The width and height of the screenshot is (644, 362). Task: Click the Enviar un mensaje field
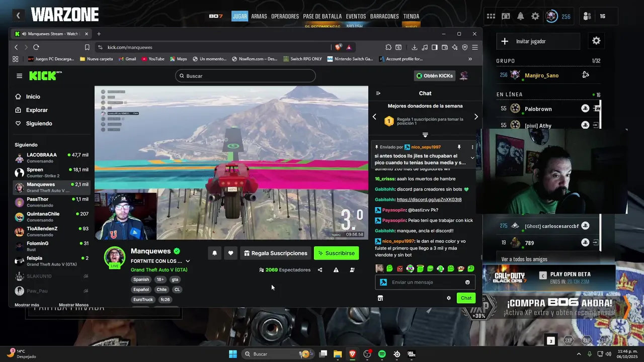(425, 283)
